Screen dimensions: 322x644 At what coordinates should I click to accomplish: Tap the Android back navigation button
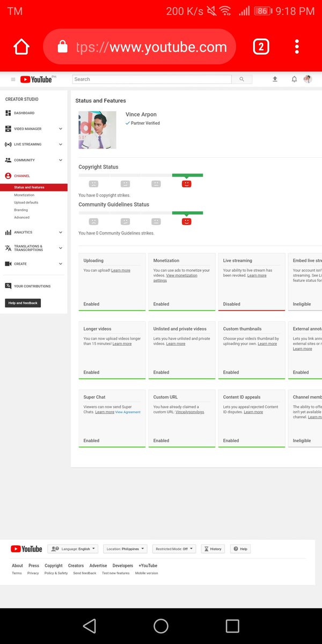90,626
